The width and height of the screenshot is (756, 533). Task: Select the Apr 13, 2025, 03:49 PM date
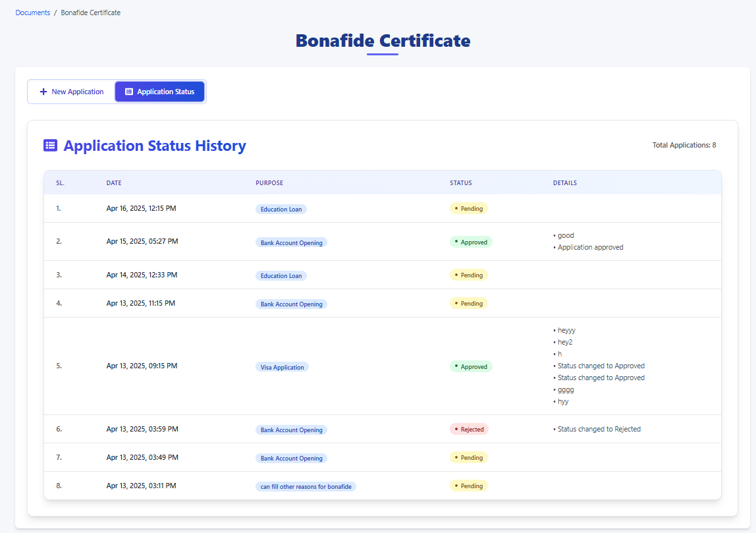coord(142,457)
